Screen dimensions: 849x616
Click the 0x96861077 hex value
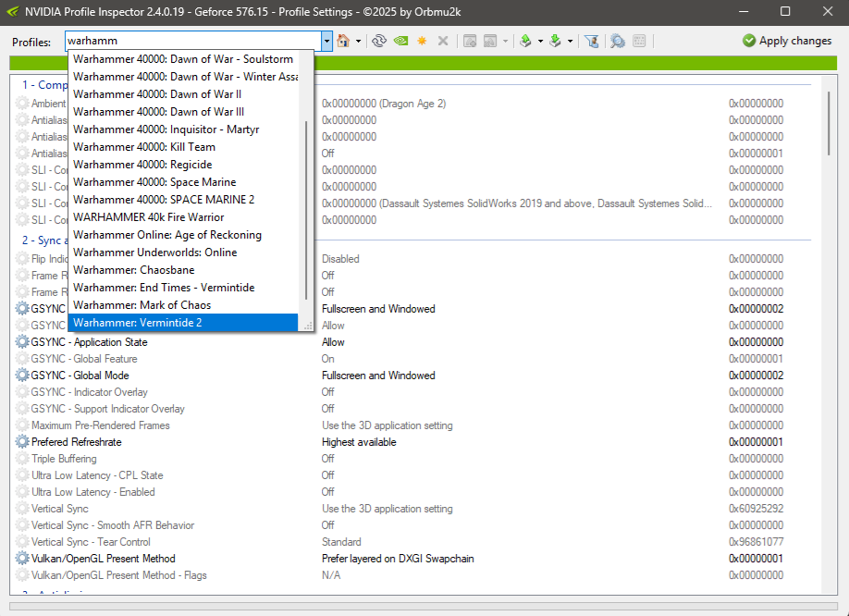coord(756,542)
